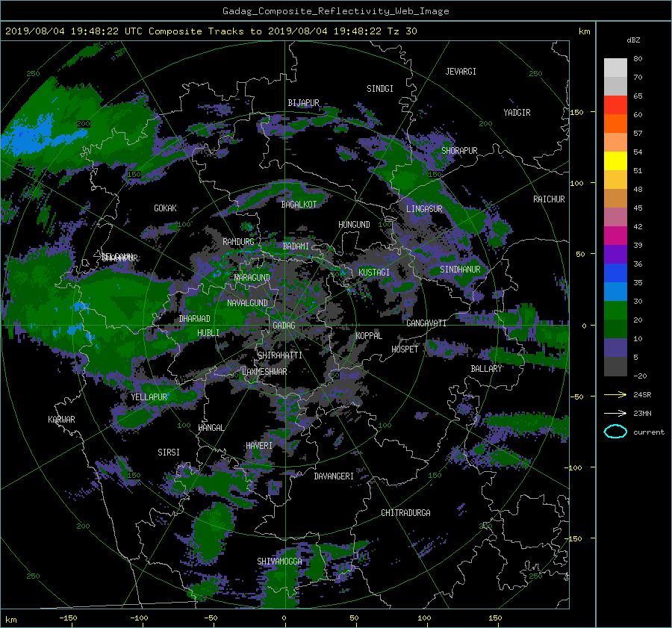Click the DAVANGERI city label
Screen dimensions: 672x628
[334, 476]
